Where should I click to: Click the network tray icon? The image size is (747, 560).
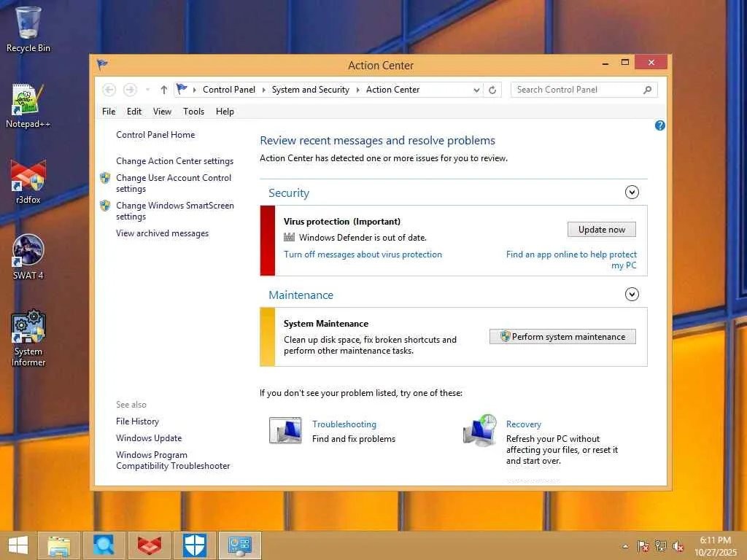tap(660, 546)
